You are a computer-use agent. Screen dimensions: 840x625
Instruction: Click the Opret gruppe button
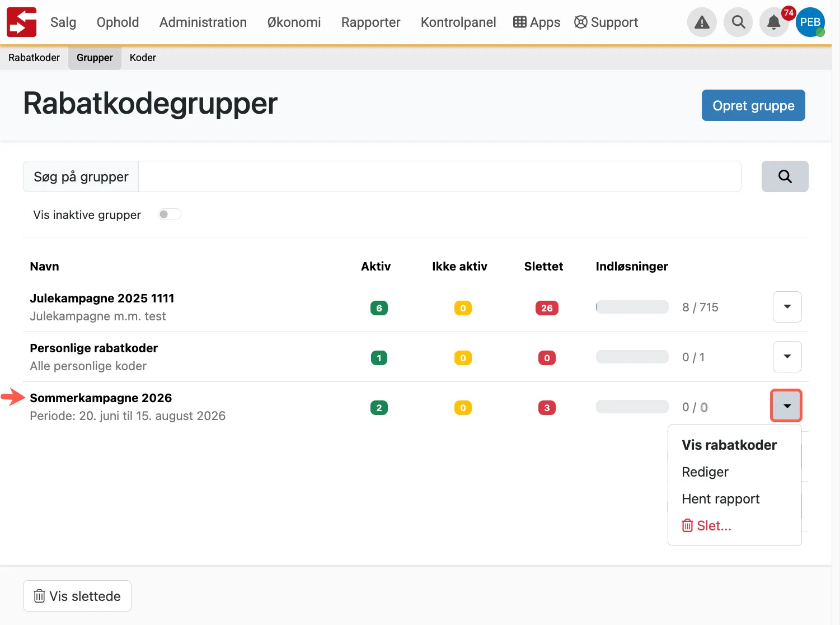click(x=753, y=105)
